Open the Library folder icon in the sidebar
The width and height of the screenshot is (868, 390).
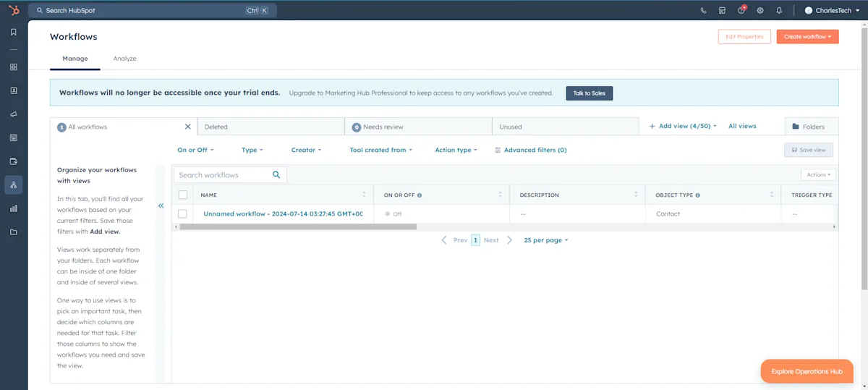13,232
